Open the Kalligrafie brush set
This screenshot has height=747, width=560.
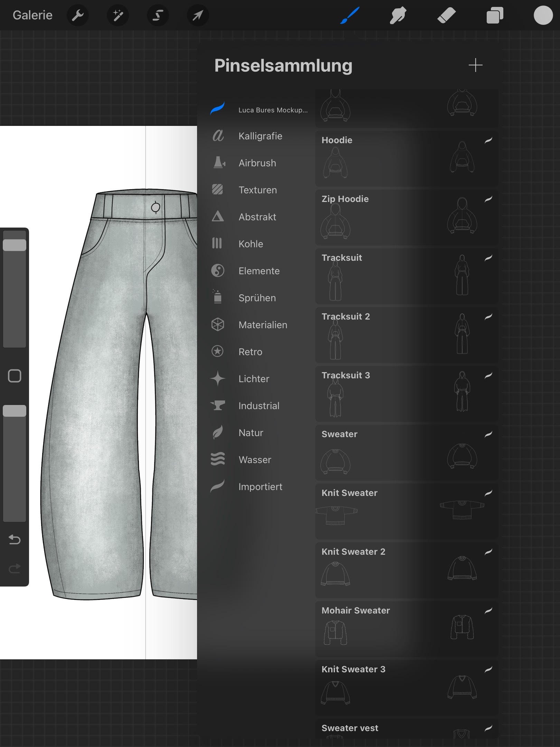point(260,136)
